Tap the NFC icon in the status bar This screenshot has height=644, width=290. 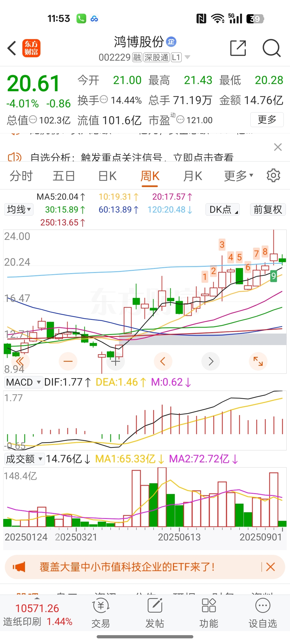point(201,19)
